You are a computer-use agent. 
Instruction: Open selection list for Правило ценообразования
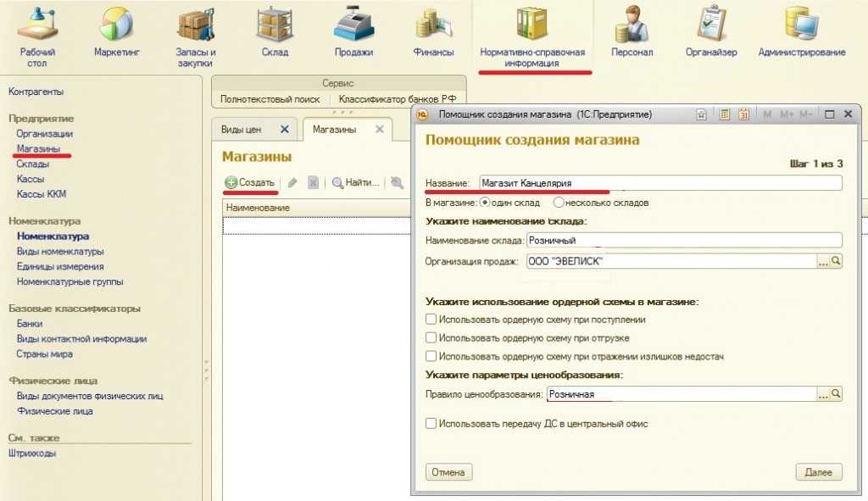(822, 394)
